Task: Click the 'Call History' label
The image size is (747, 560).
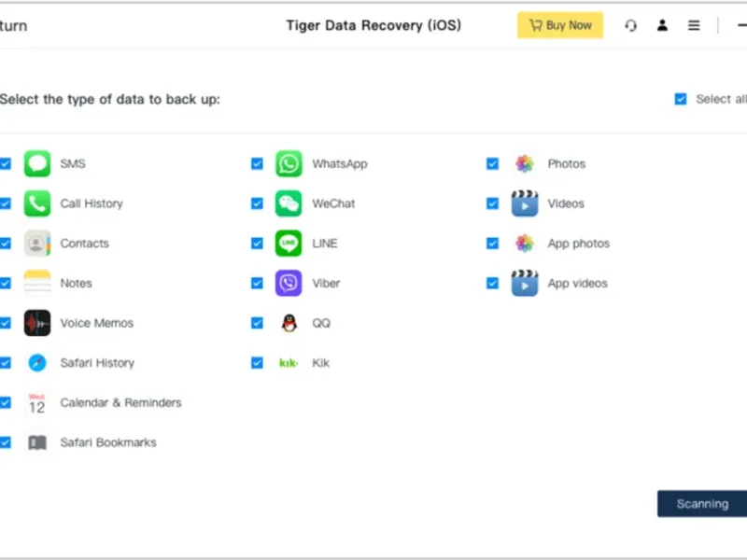Action: [92, 203]
